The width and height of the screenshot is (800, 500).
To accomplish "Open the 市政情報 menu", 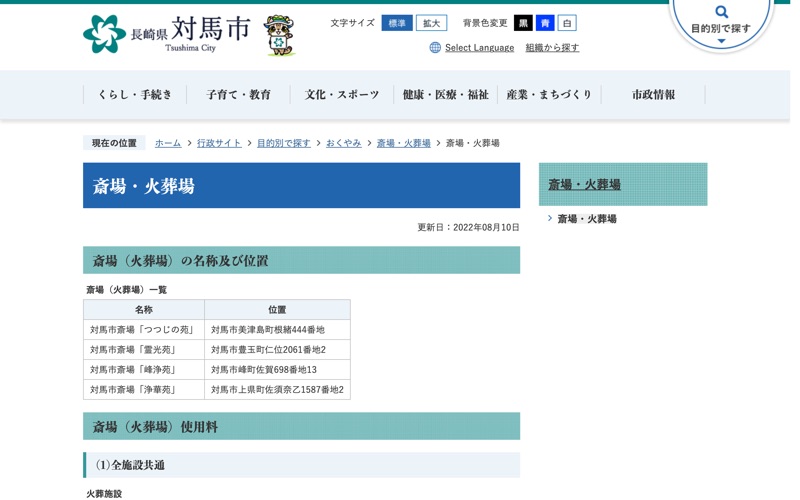I will click(x=653, y=94).
